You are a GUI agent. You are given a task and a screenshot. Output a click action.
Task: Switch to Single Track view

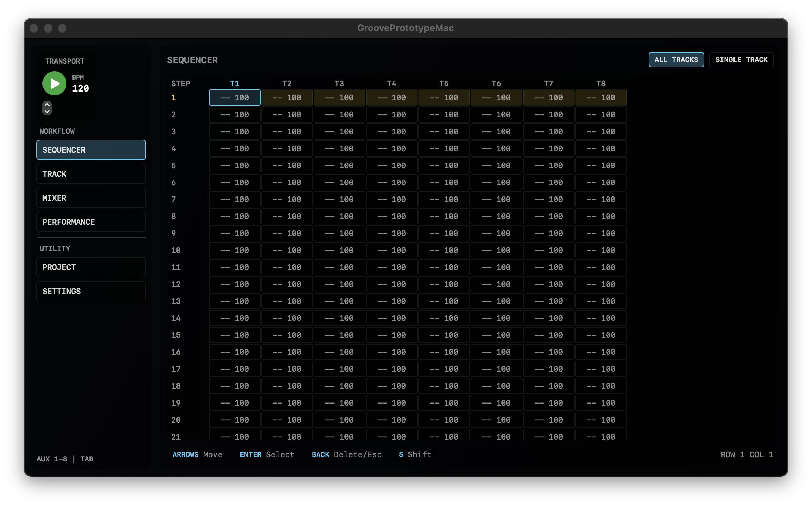pos(741,60)
